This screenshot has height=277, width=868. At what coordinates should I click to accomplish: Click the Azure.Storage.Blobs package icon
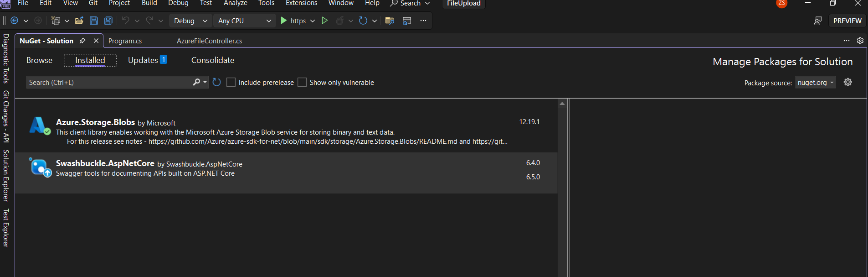[40, 125]
